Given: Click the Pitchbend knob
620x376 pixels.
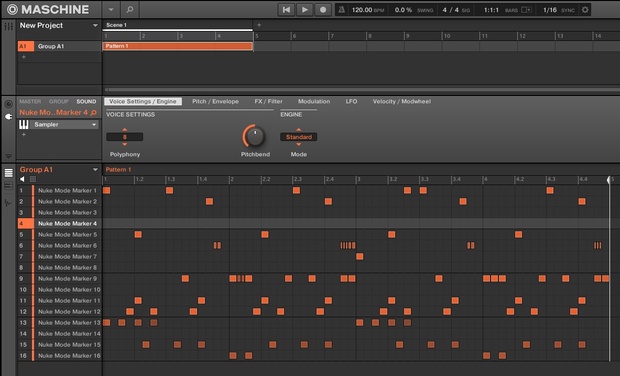Looking at the screenshot, I should [x=254, y=137].
